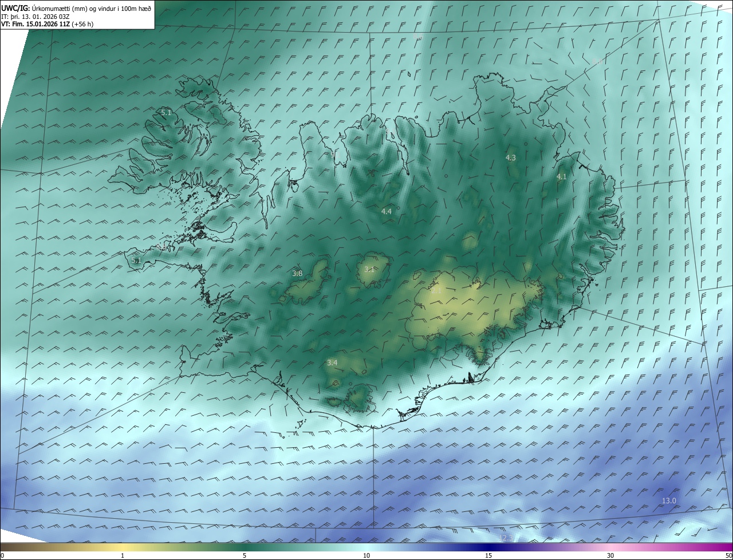
Task: Click the 3.4 value label on the map
Action: [x=332, y=362]
